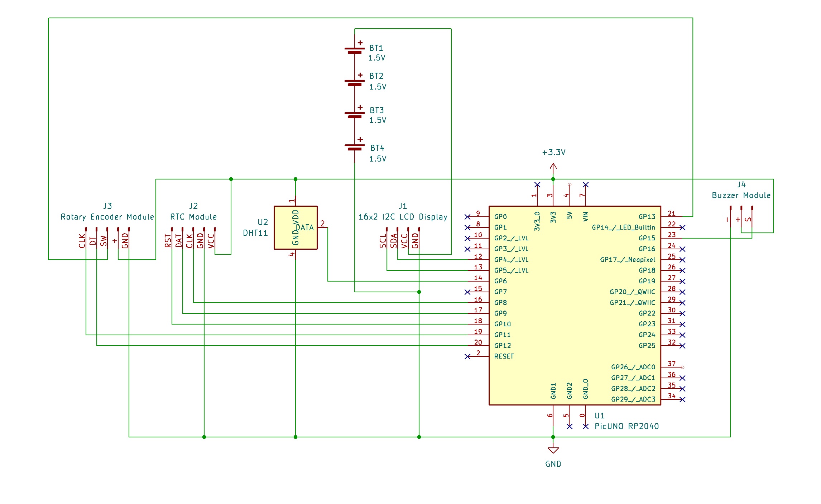
Task: Click the BT1 battery symbol
Action: pos(355,50)
